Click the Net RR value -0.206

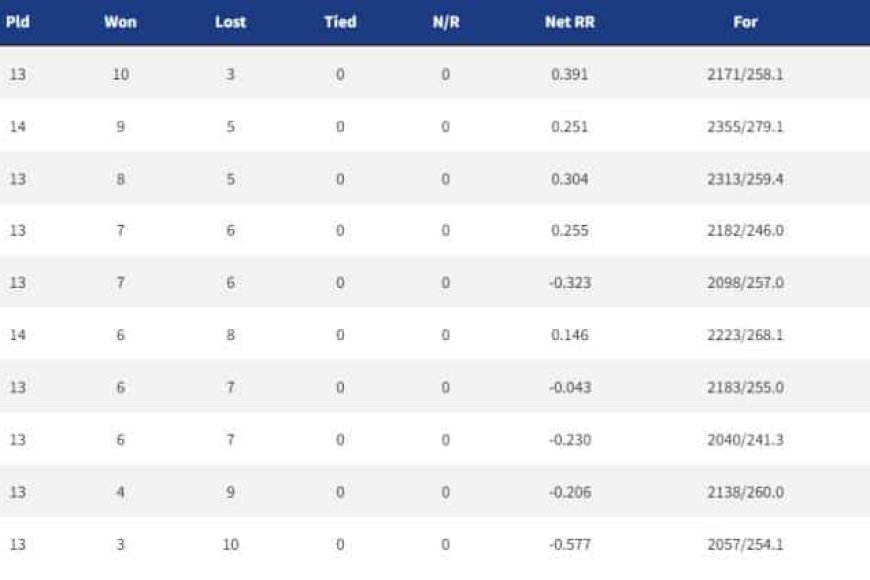[x=570, y=492]
